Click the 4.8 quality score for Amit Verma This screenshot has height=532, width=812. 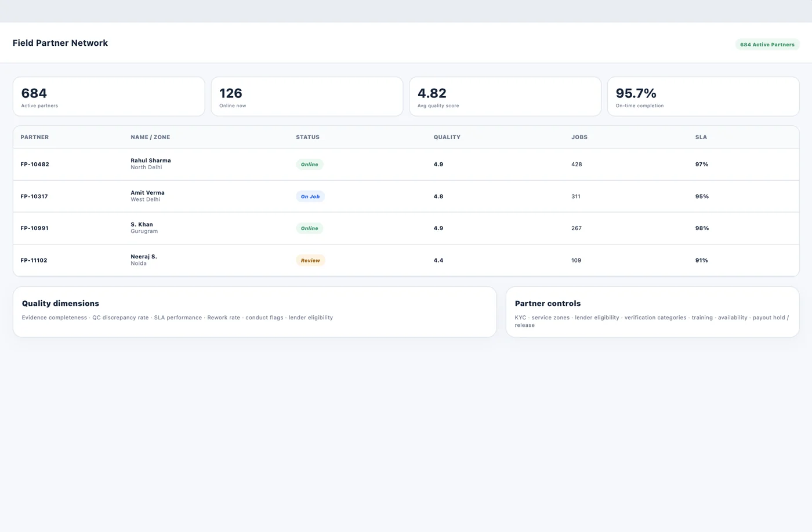click(438, 196)
